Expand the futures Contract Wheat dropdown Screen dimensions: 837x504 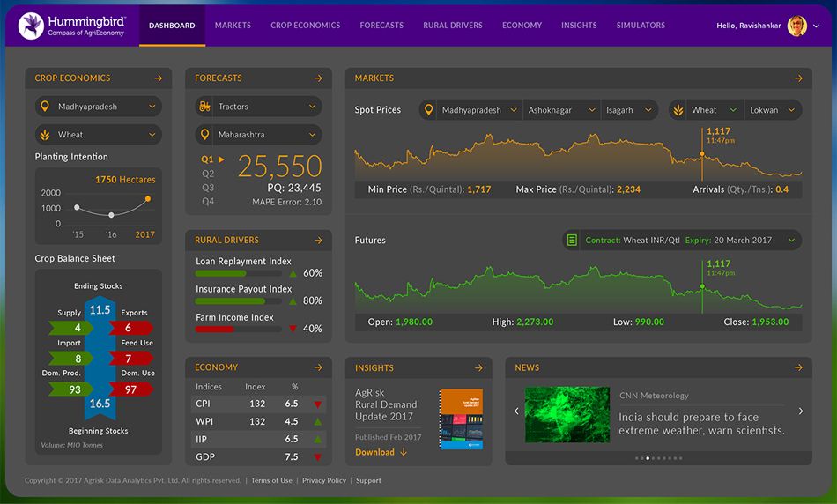pyautogui.click(x=682, y=240)
